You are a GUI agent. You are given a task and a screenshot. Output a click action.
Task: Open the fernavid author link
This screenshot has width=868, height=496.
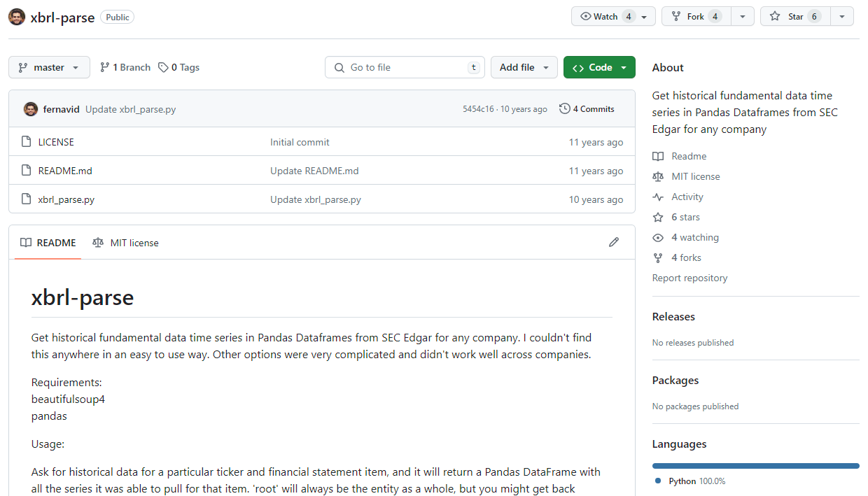tap(62, 109)
